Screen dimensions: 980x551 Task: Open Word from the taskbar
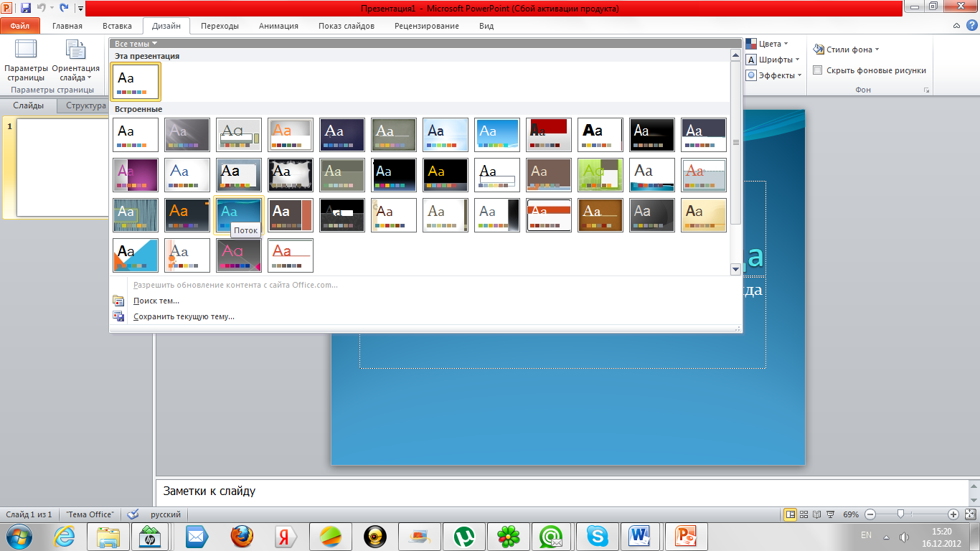[x=639, y=536]
